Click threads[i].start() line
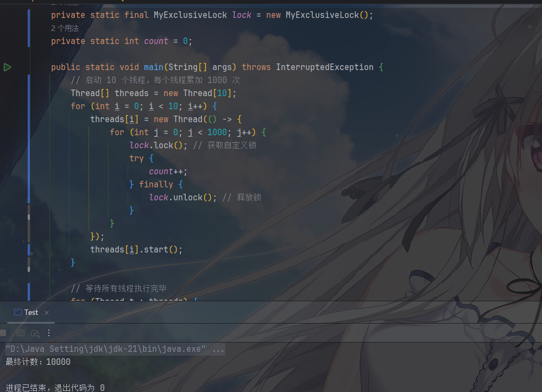This screenshot has width=542, height=392. 136,250
